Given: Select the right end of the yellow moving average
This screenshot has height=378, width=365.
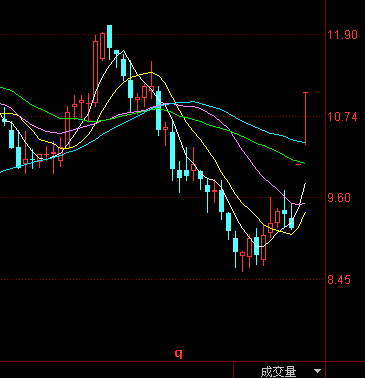Looking at the screenshot, I should (x=305, y=213).
